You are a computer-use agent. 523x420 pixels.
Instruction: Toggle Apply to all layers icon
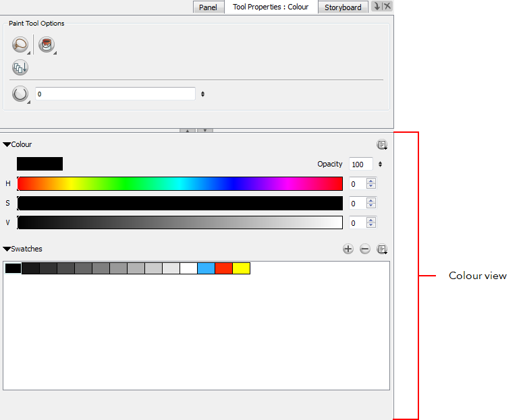coord(20,67)
